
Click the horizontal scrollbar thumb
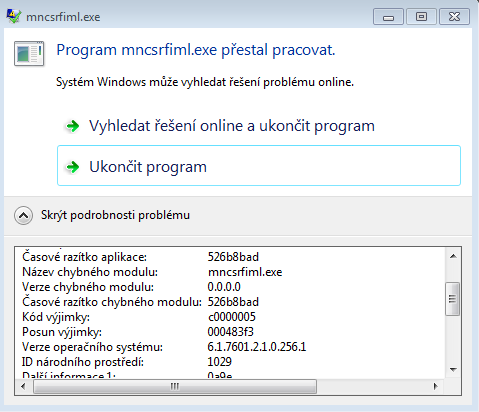point(175,387)
